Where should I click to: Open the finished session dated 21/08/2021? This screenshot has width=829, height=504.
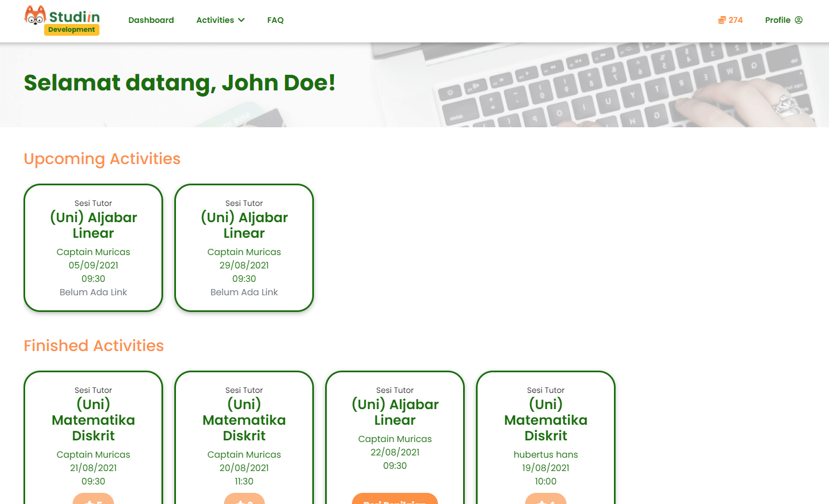point(93,438)
